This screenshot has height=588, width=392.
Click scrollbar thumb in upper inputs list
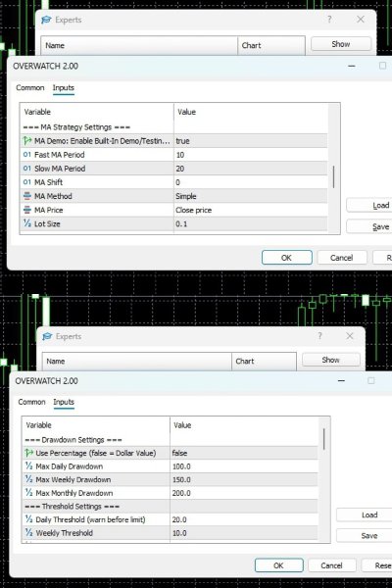[x=333, y=177]
